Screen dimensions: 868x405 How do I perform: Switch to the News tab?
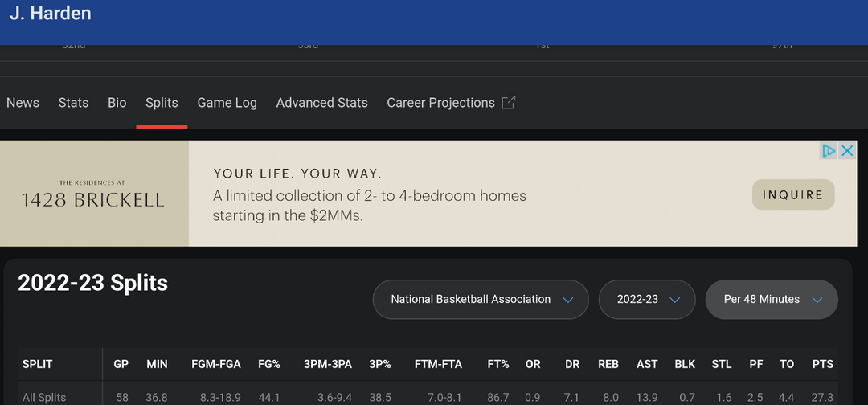[x=23, y=103]
